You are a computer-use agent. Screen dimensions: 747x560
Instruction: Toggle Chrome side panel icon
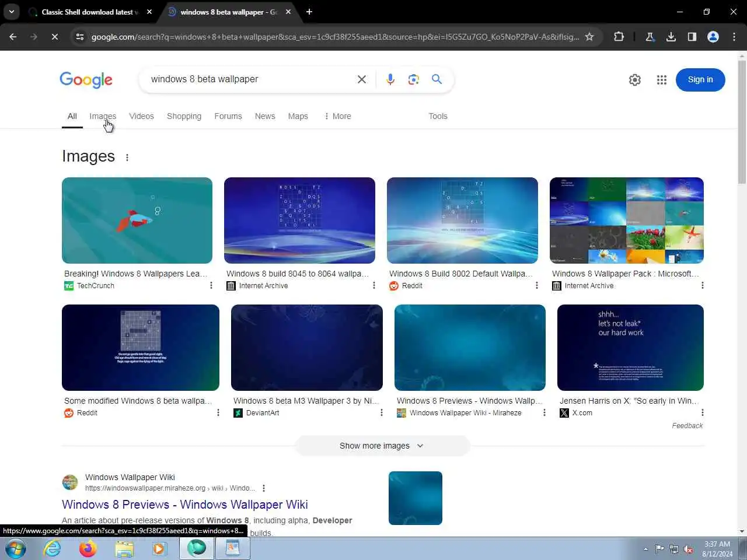[692, 37]
